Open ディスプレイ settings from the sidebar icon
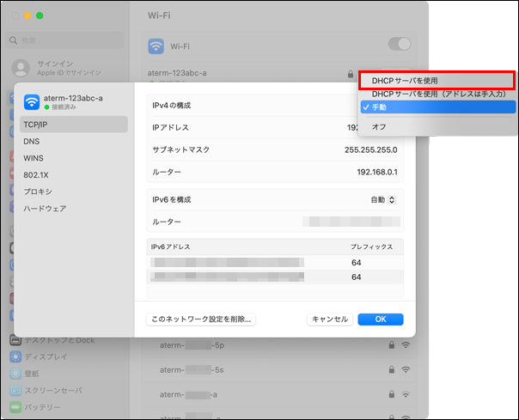519x420 pixels. pos(15,356)
